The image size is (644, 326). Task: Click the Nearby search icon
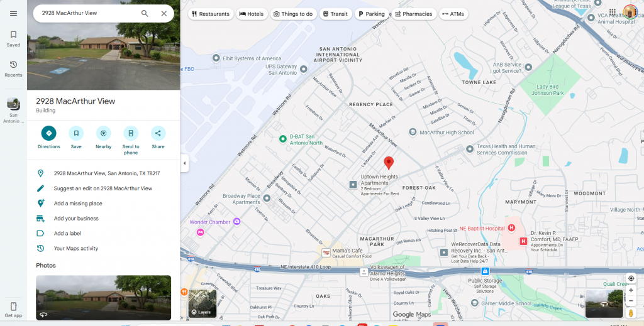click(x=103, y=133)
